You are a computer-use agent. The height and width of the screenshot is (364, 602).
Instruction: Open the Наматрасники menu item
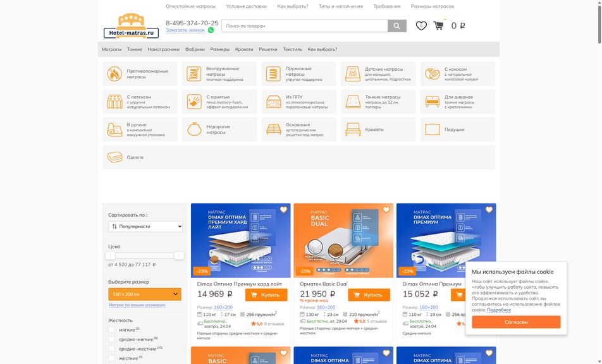[164, 49]
